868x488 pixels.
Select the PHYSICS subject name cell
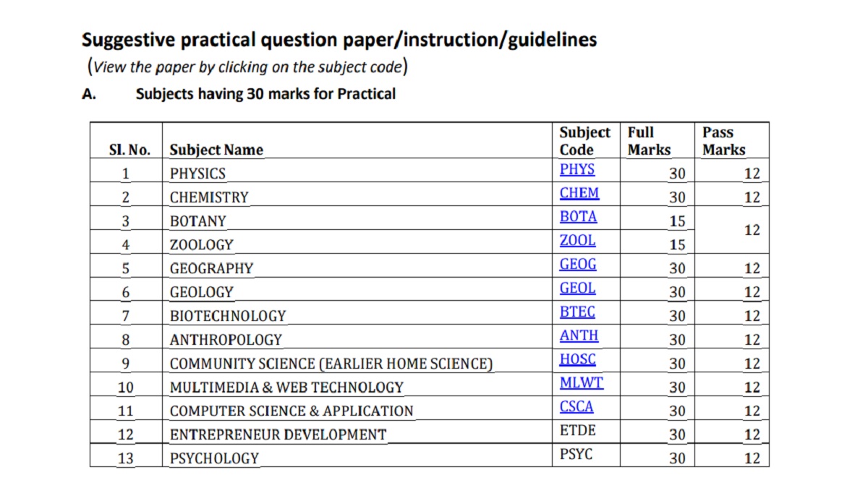pos(197,174)
